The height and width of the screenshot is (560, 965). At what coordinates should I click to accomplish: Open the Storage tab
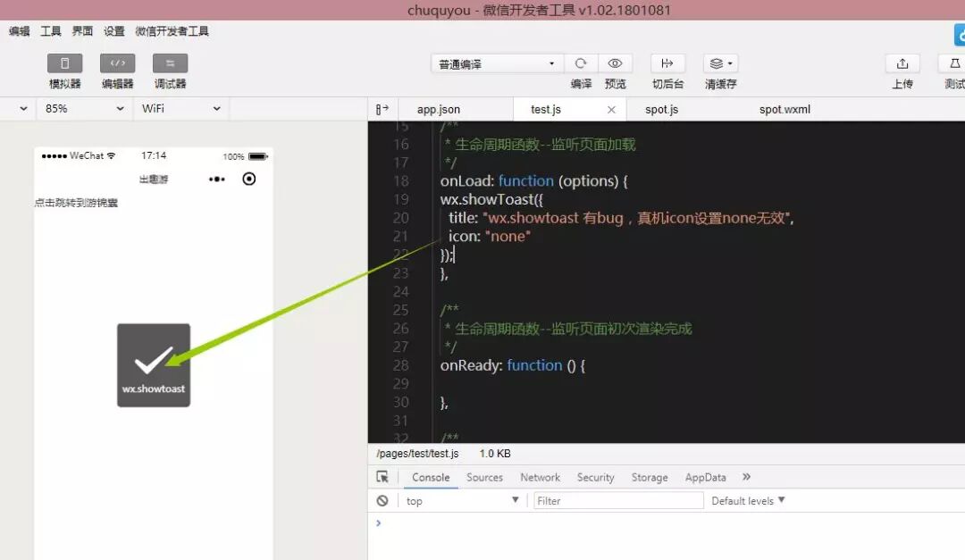pos(650,477)
